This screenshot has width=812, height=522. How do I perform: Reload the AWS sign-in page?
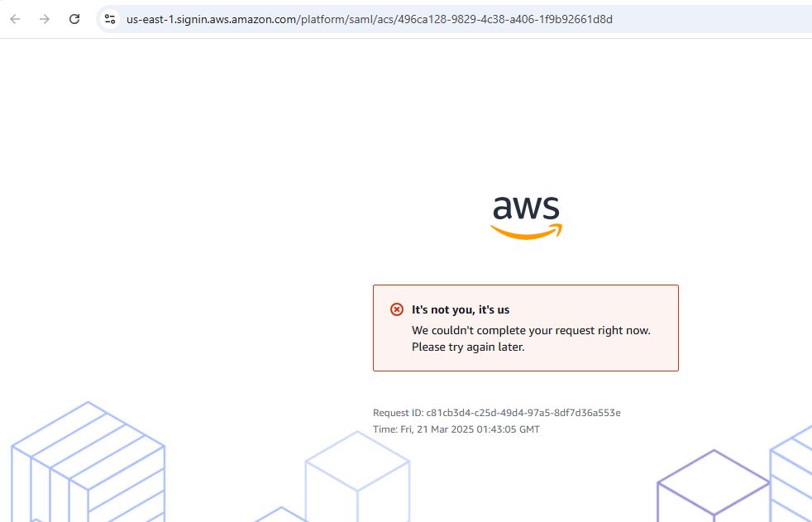point(74,19)
